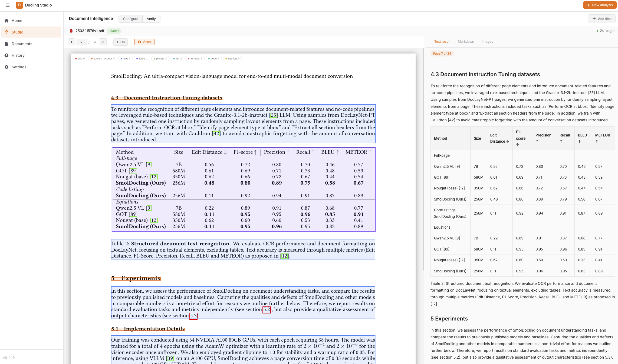618x364 pixels.
Task: Select the 2503.11576v1.pdf file name
Action: point(90,31)
